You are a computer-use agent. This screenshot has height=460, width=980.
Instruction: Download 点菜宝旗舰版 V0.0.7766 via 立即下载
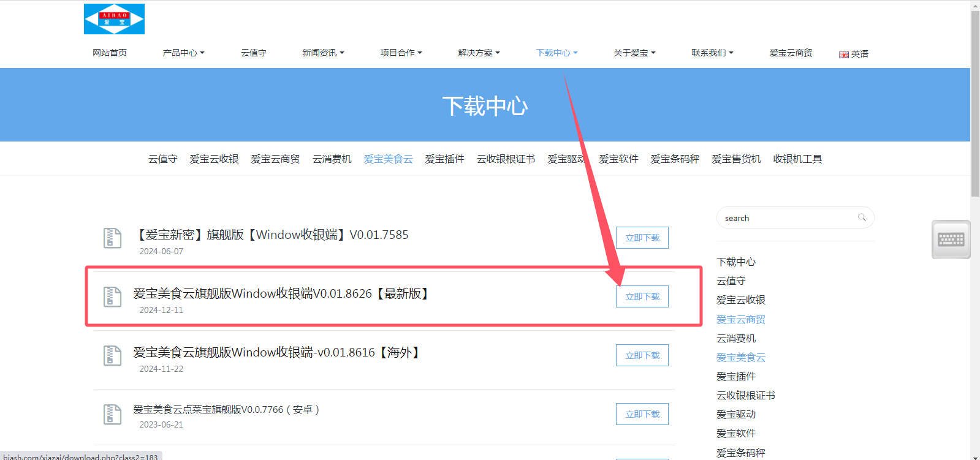click(x=642, y=414)
